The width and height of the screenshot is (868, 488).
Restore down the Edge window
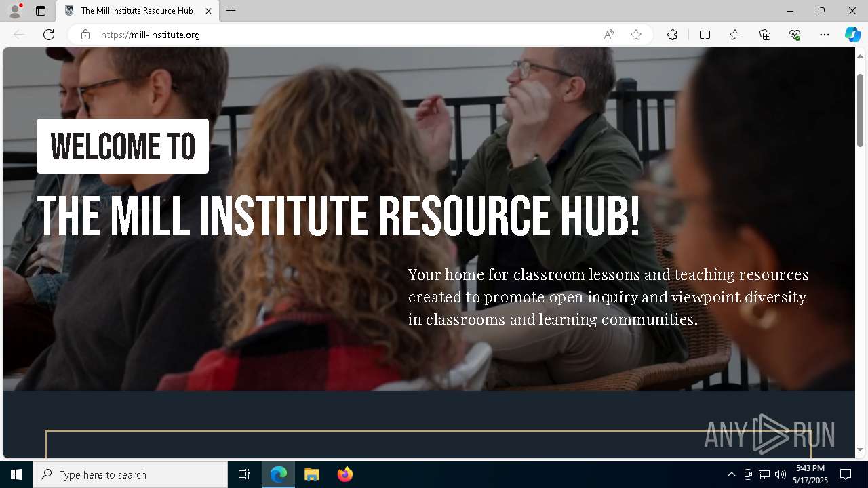(x=821, y=11)
